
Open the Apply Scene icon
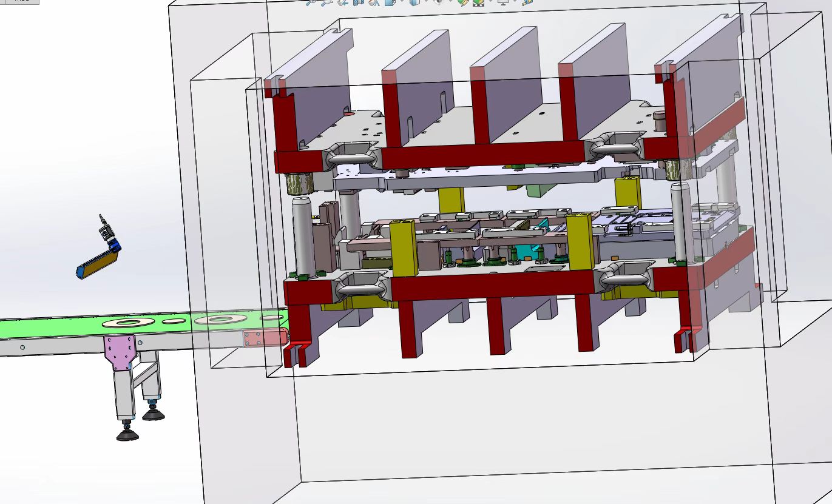point(479,2)
